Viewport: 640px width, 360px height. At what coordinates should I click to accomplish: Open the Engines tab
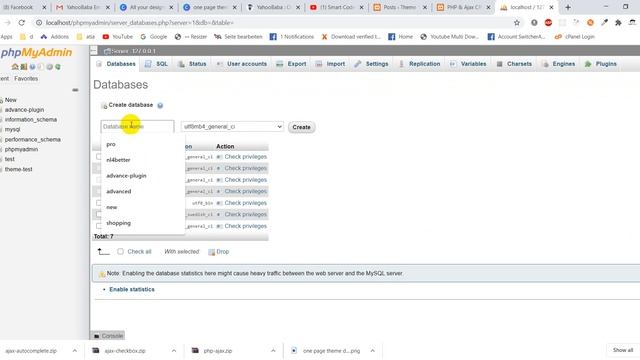[558, 64]
